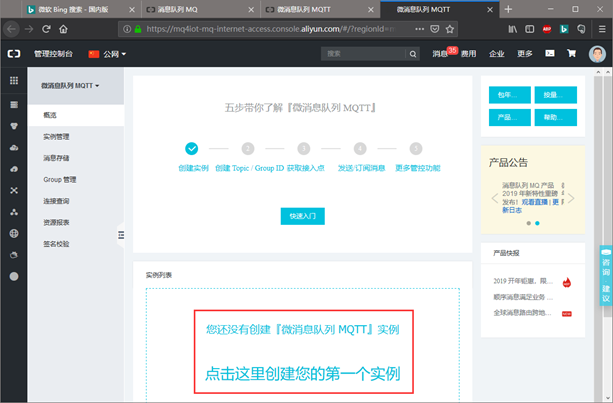Expand the 微消息队列 MQTT product dropdown
613x403 pixels.
pos(70,86)
